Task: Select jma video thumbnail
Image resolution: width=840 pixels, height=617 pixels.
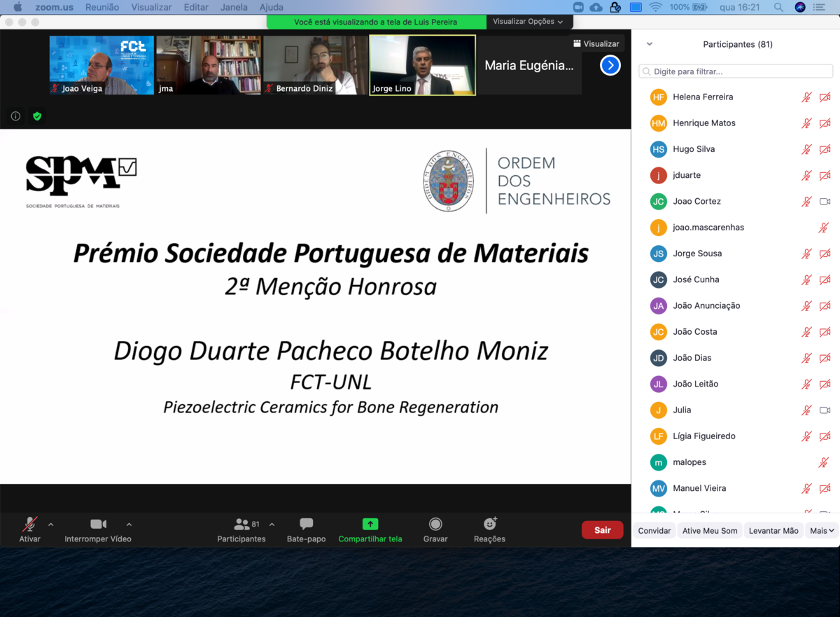Action: coord(209,65)
